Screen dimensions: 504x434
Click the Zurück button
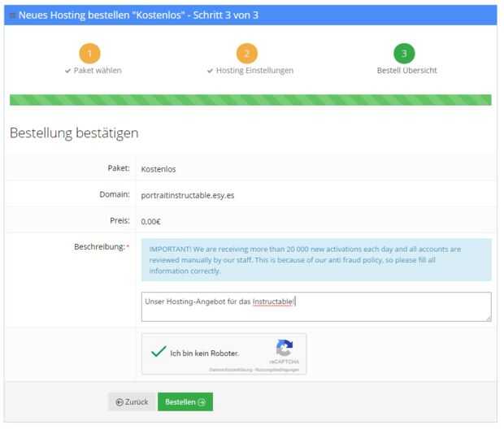pos(133,401)
